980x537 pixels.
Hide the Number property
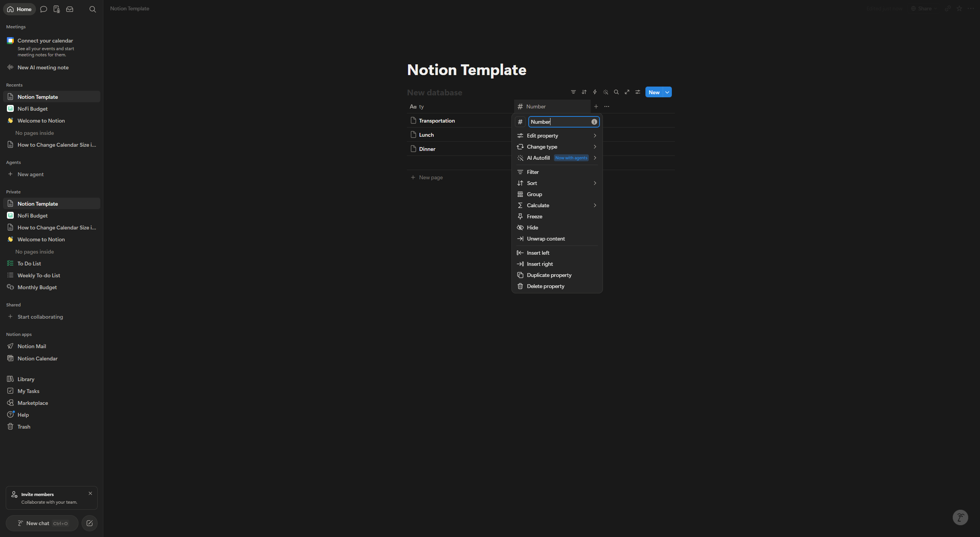point(557,228)
